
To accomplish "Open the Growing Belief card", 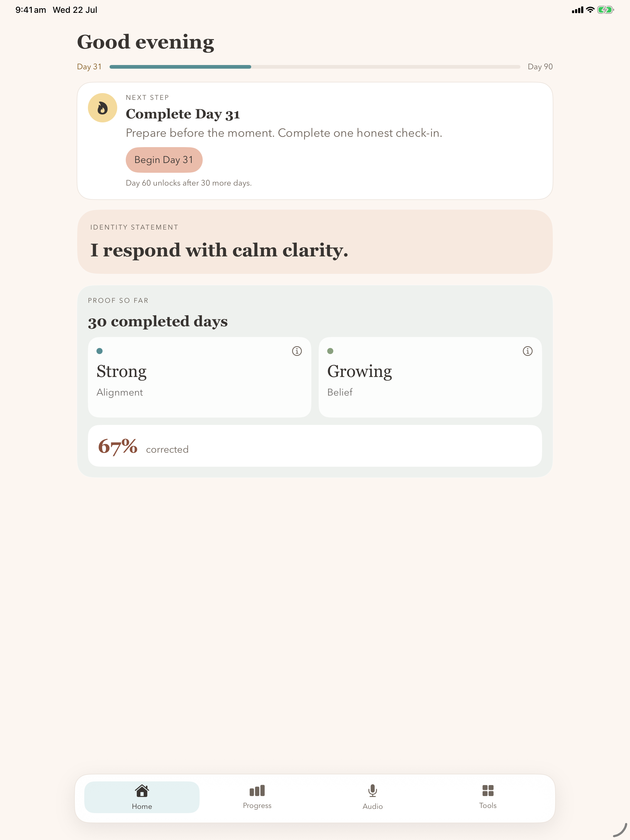I will coord(430,377).
